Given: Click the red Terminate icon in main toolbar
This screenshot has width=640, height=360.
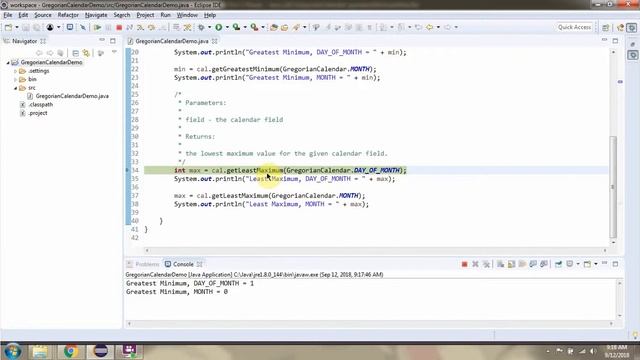Looking at the screenshot, I should click(119, 27).
